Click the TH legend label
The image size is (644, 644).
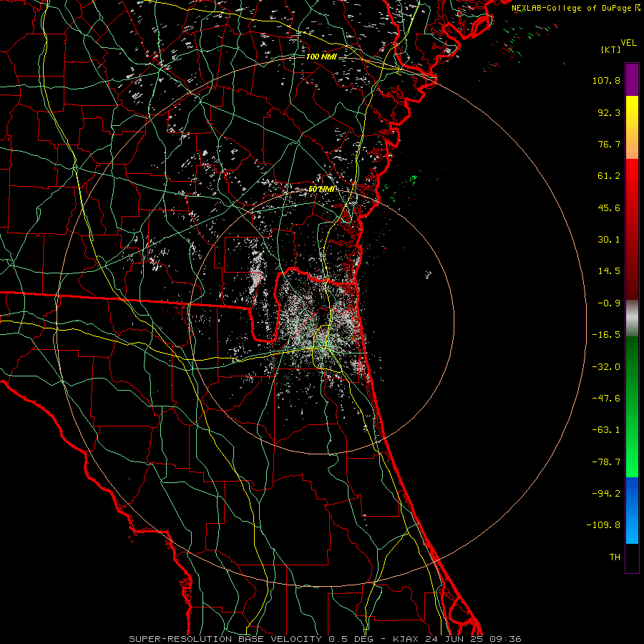click(x=615, y=557)
